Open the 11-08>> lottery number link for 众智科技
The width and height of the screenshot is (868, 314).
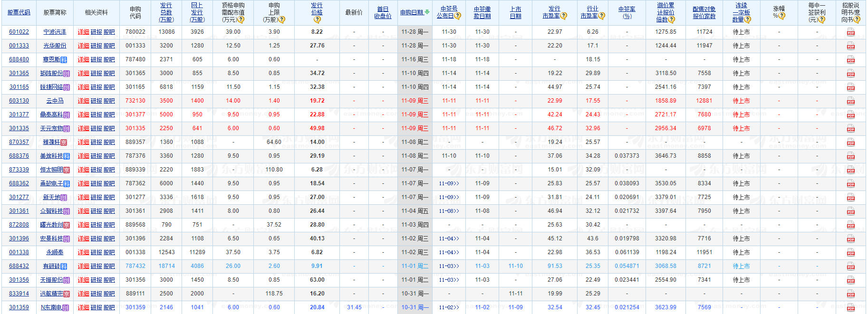click(449, 211)
